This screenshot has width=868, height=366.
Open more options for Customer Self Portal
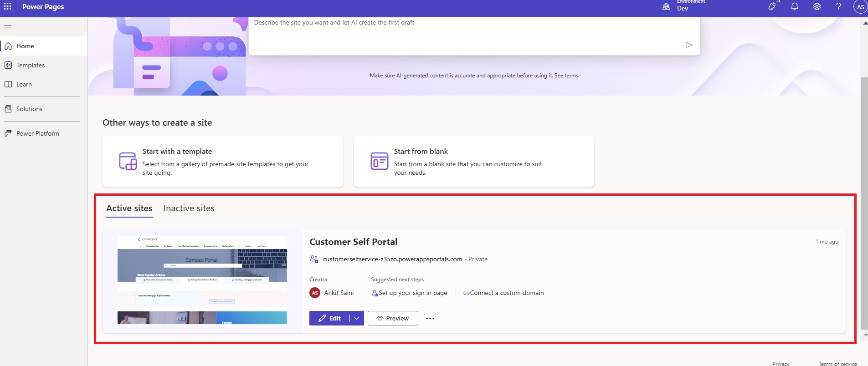[430, 318]
